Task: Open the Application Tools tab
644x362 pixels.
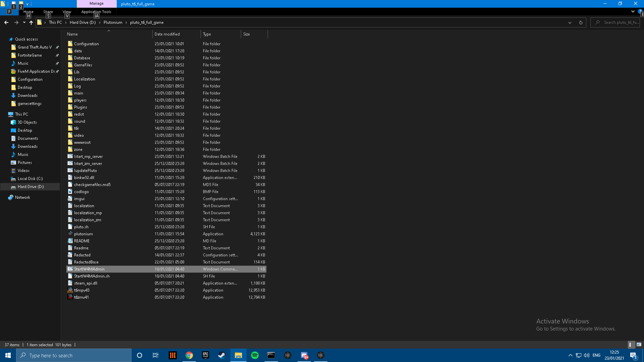Action: coord(96,12)
